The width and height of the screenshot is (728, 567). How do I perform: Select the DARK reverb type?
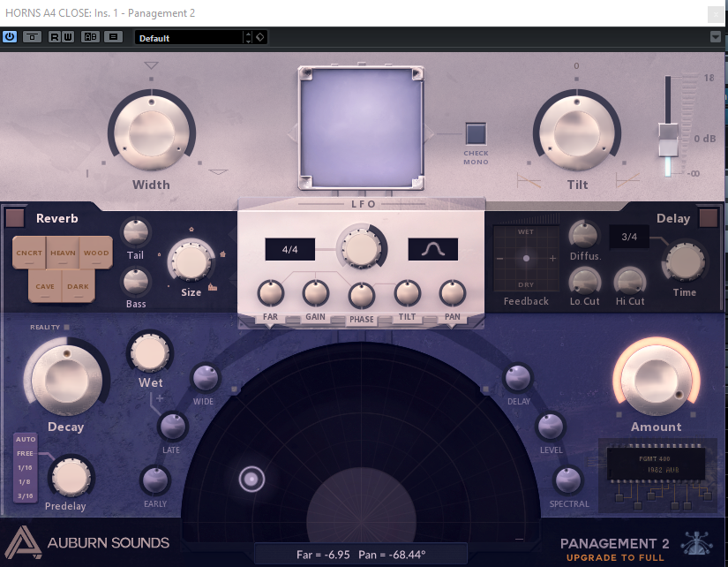point(78,286)
